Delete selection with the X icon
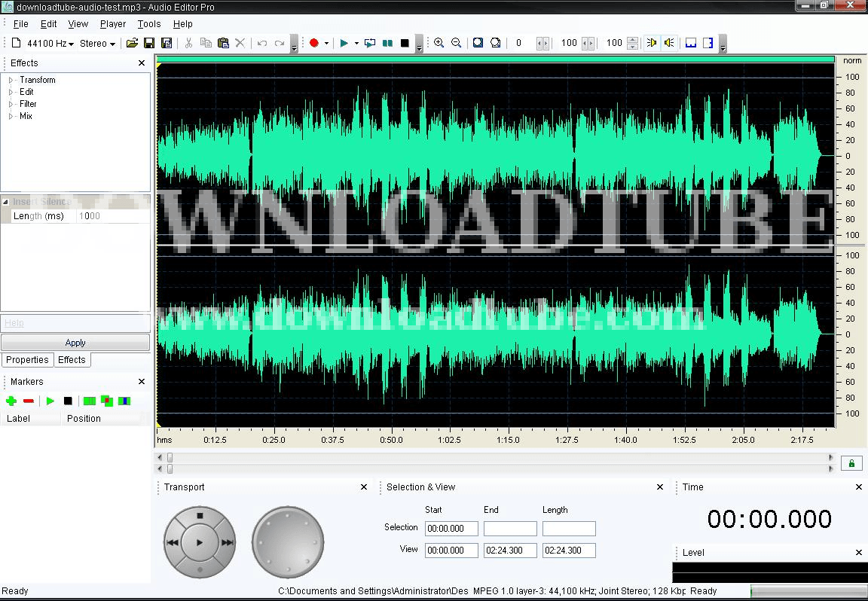 (240, 43)
